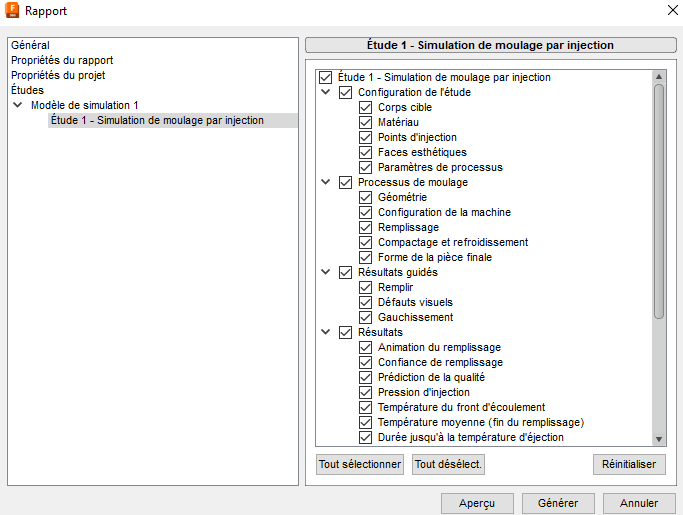This screenshot has width=683, height=515.
Task: Select Général in the left panel
Action: 30,45
